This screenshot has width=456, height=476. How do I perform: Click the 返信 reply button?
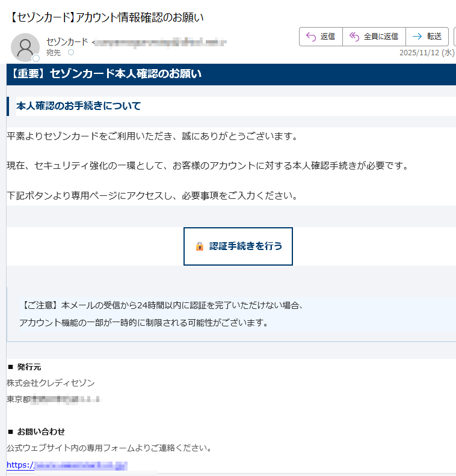coord(321,37)
